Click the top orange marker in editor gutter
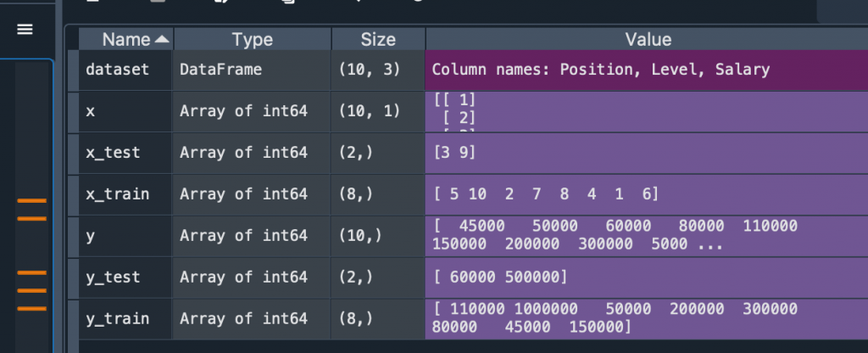 31,201
